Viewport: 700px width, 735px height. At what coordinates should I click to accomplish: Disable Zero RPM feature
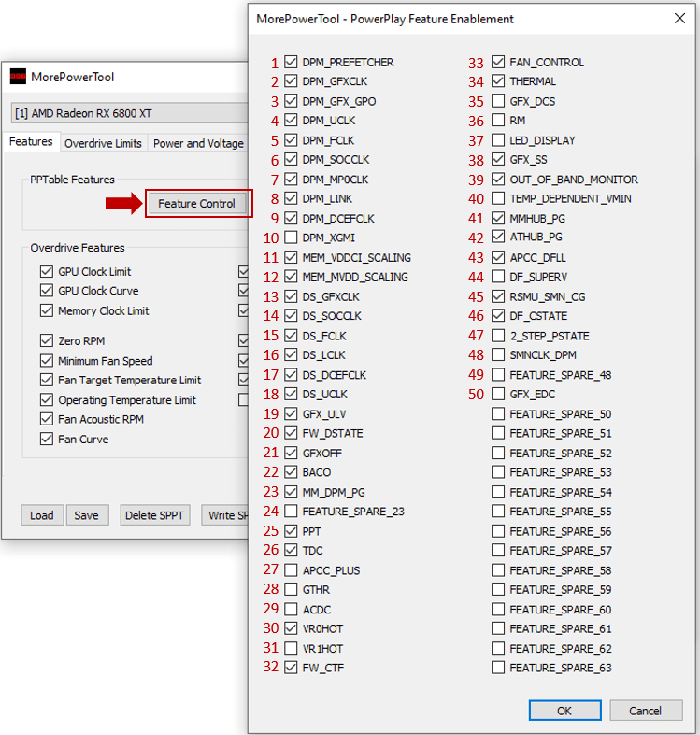coord(47,340)
